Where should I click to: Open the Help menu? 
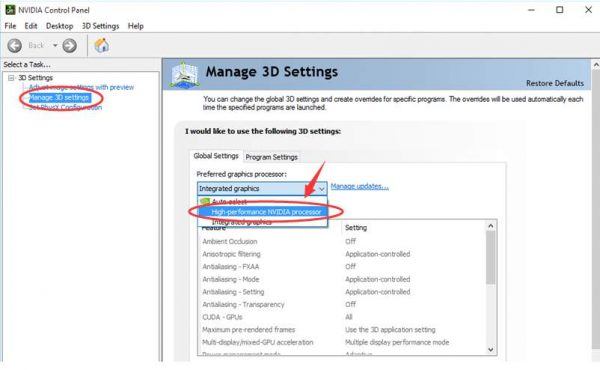tap(136, 26)
